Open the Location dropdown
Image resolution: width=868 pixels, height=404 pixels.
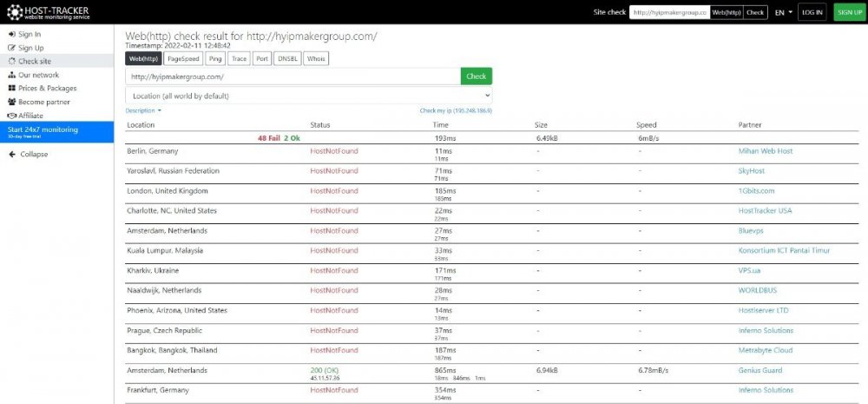coord(309,96)
